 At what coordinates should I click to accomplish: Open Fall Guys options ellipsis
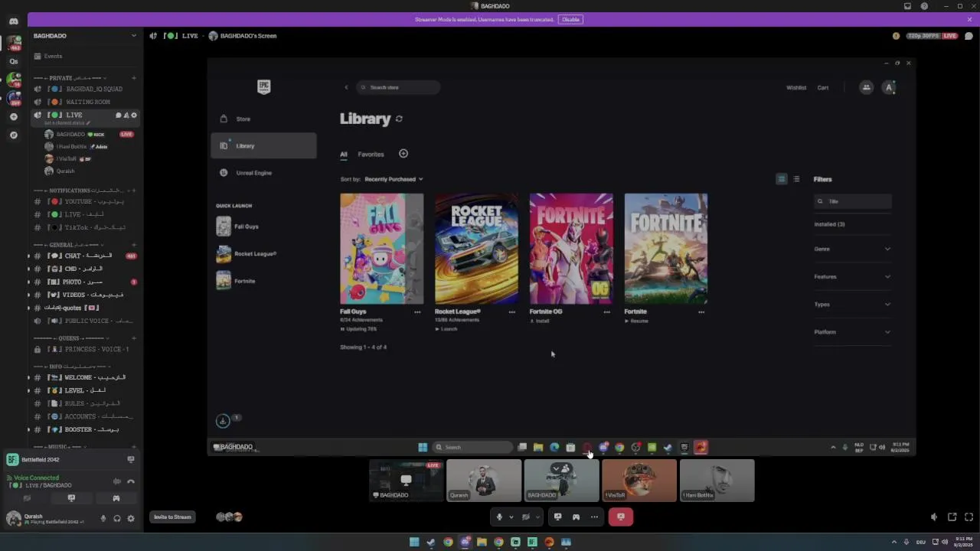pos(417,312)
